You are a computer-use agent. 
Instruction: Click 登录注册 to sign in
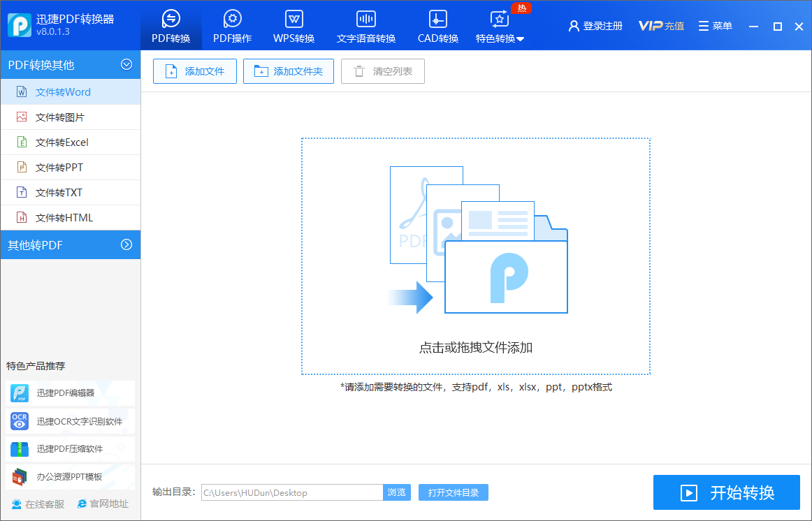coord(595,25)
